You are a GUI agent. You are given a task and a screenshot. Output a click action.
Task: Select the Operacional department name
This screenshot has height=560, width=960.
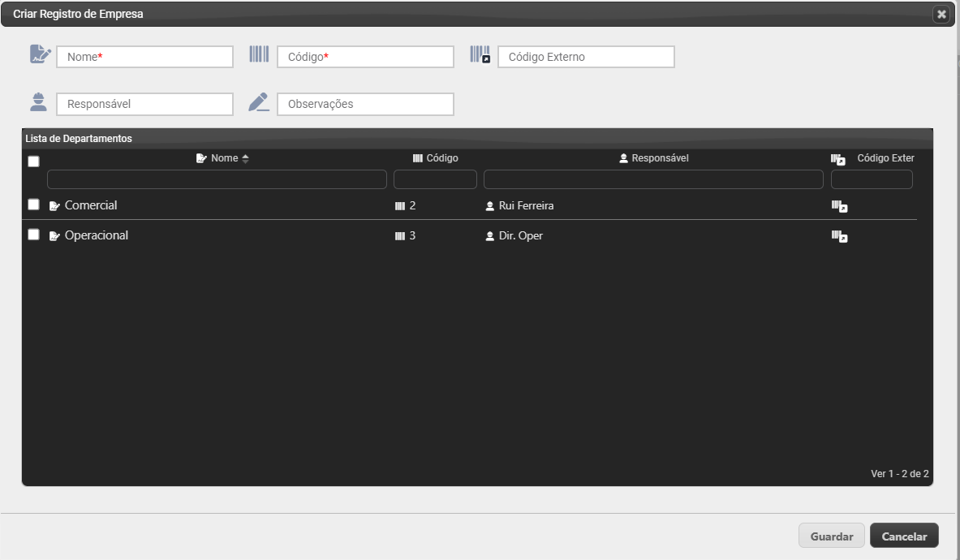click(96, 235)
